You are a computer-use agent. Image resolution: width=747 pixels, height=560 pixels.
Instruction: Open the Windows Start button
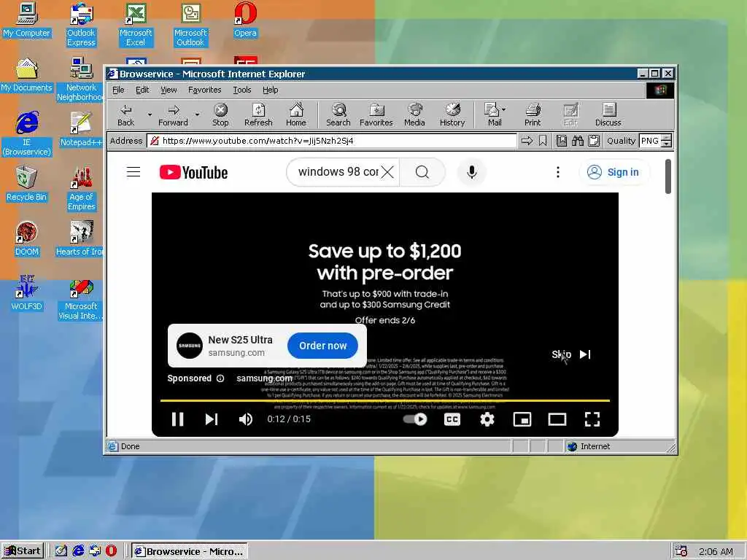point(23,551)
